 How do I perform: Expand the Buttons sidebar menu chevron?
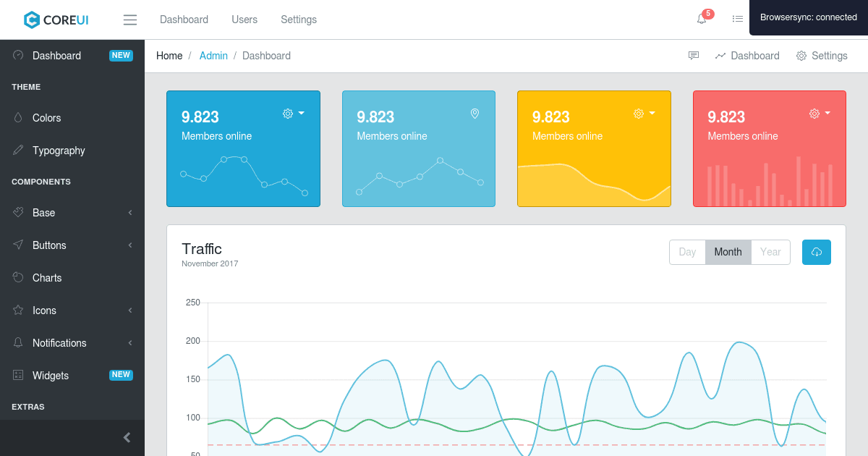coord(130,245)
